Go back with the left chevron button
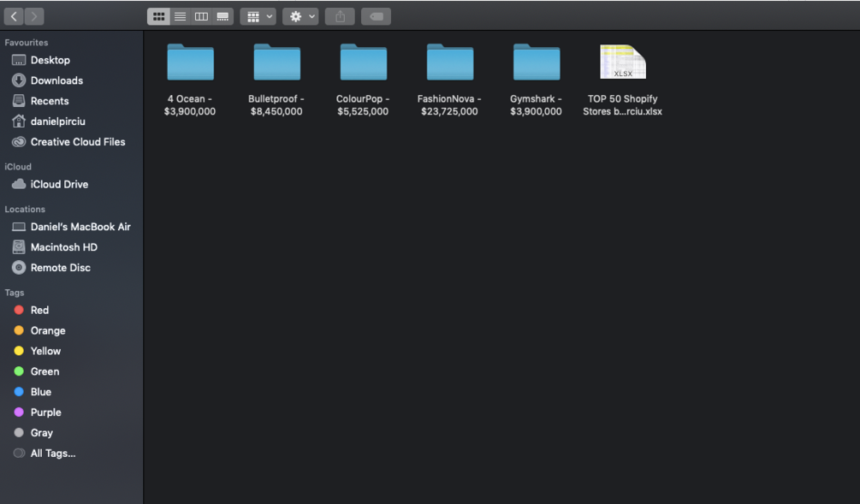Image resolution: width=860 pixels, height=504 pixels. pos(14,16)
